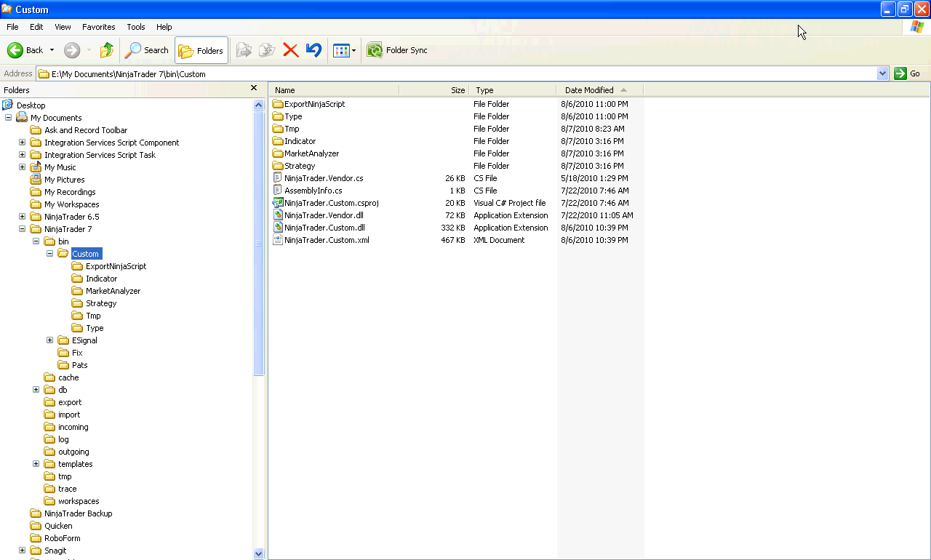Click the Type folder icon in file list

tap(278, 116)
